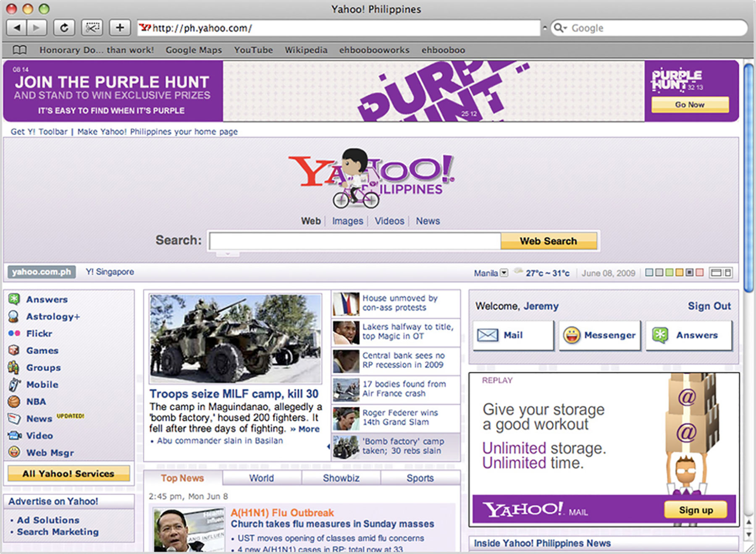The width and height of the screenshot is (756, 554).
Task: Click the Flickr dots icon
Action: click(14, 333)
